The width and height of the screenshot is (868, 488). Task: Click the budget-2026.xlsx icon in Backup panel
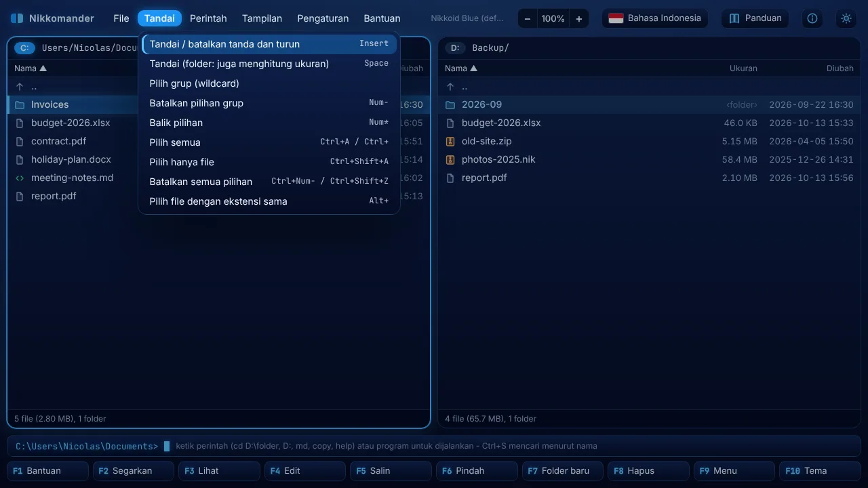point(450,123)
